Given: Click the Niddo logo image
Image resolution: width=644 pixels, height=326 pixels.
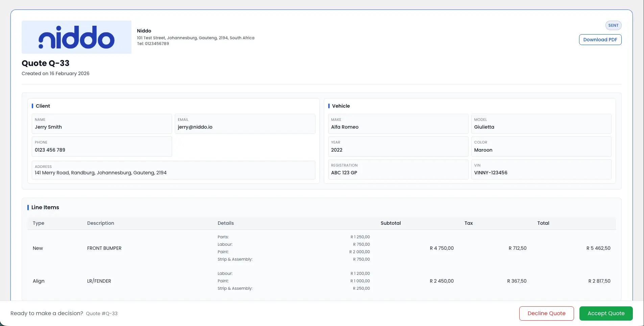Looking at the screenshot, I should click(x=76, y=37).
